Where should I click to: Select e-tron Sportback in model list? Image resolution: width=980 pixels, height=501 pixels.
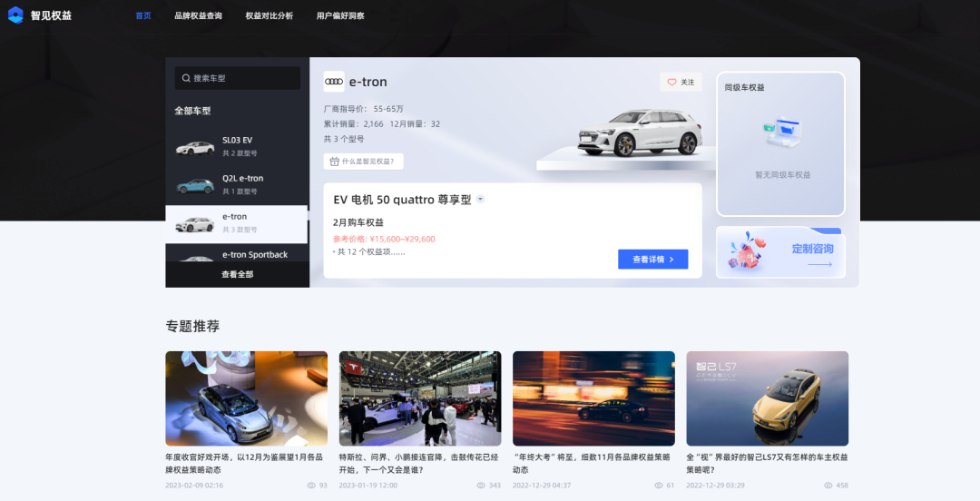click(236, 253)
